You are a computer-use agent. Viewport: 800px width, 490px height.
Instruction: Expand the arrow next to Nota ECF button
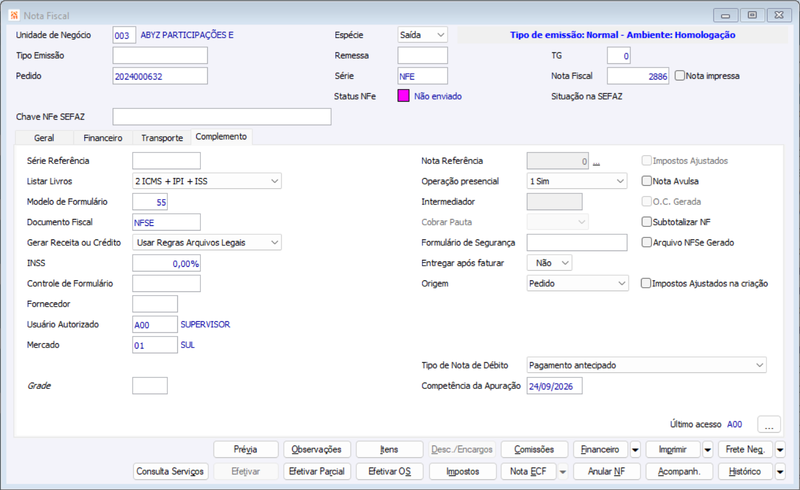(x=563, y=472)
